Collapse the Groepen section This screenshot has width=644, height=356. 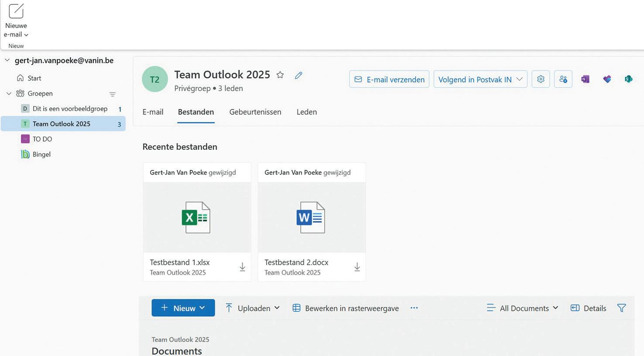(x=9, y=93)
